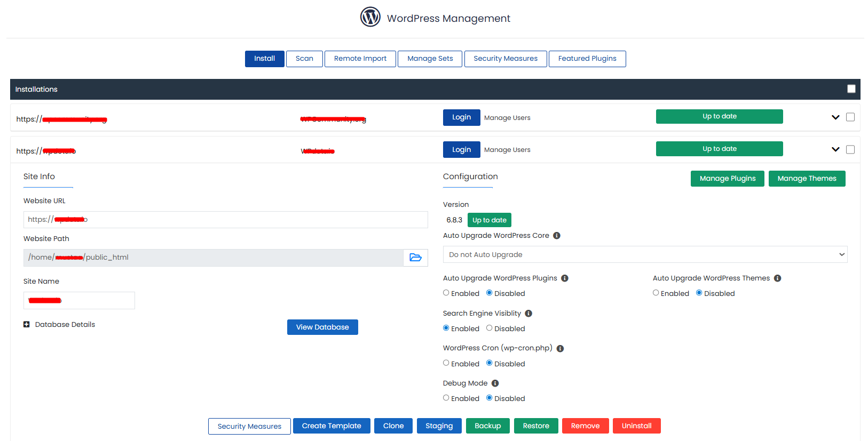Click the Site Name input field
This screenshot has height=441, width=868.
(x=79, y=300)
